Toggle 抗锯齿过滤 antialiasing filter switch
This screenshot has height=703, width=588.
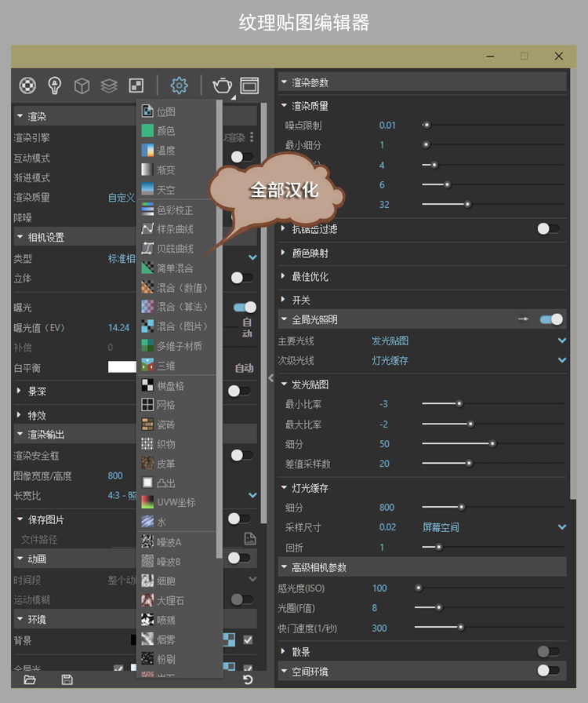point(549,228)
